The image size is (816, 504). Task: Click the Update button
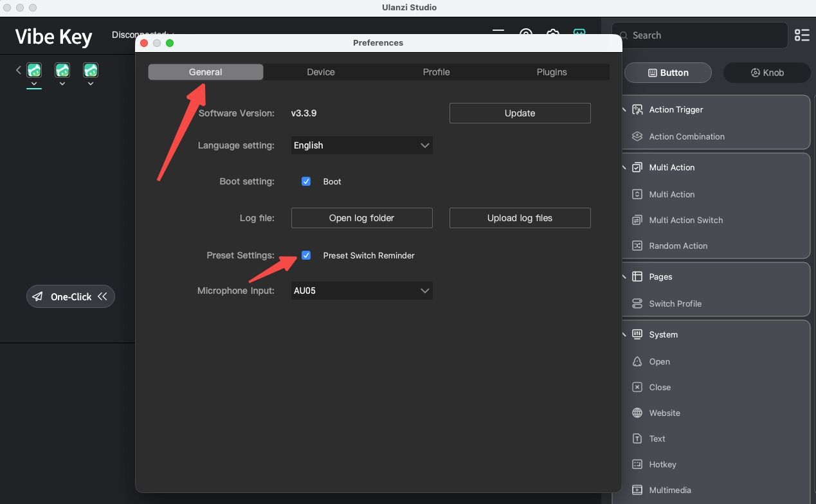coord(520,113)
